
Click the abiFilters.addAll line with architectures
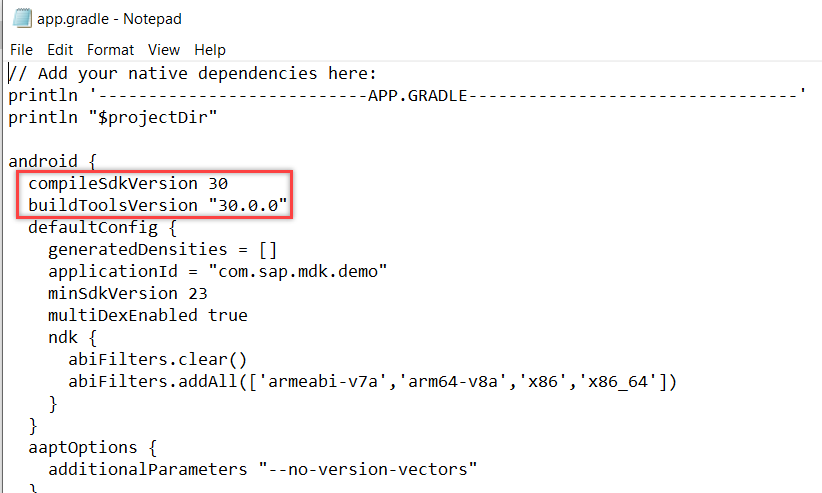click(x=373, y=382)
